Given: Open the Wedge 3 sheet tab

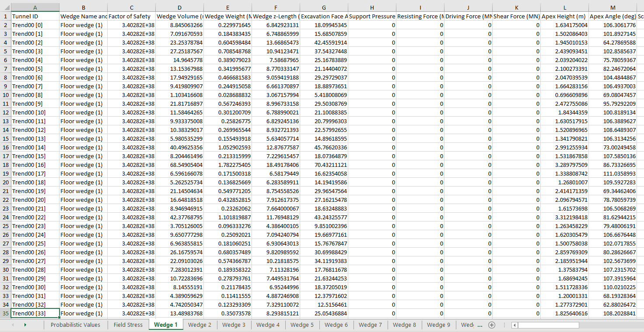Looking at the screenshot, I should click(x=234, y=325).
